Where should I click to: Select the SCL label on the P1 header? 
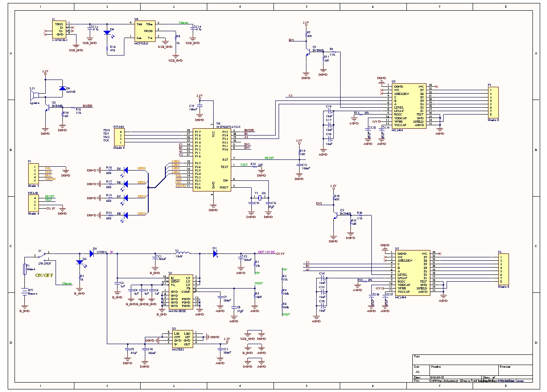(x=48, y=168)
